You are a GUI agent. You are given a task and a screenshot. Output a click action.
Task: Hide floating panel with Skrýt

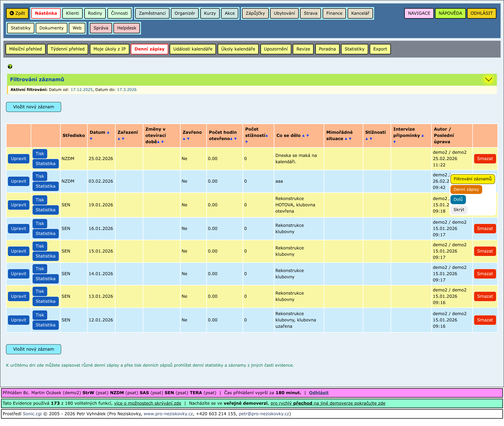pyautogui.click(x=458, y=210)
